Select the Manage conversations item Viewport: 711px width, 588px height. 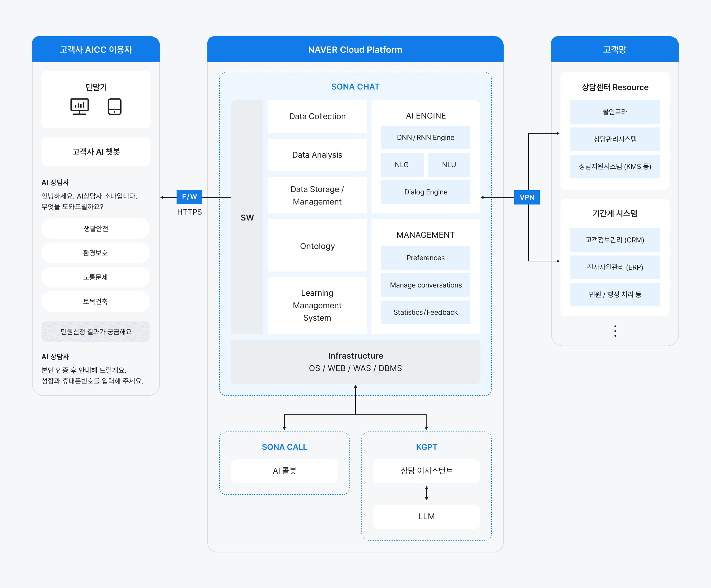coord(425,285)
